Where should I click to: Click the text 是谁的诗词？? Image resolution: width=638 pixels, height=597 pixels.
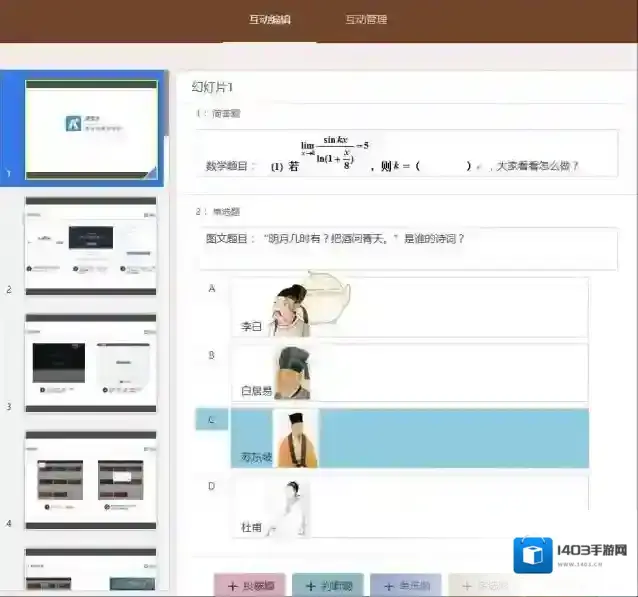434,239
